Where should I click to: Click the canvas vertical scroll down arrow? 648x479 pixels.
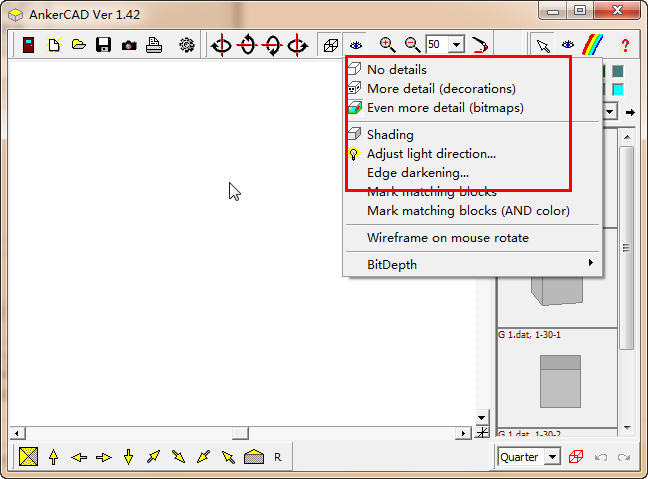coord(481,417)
